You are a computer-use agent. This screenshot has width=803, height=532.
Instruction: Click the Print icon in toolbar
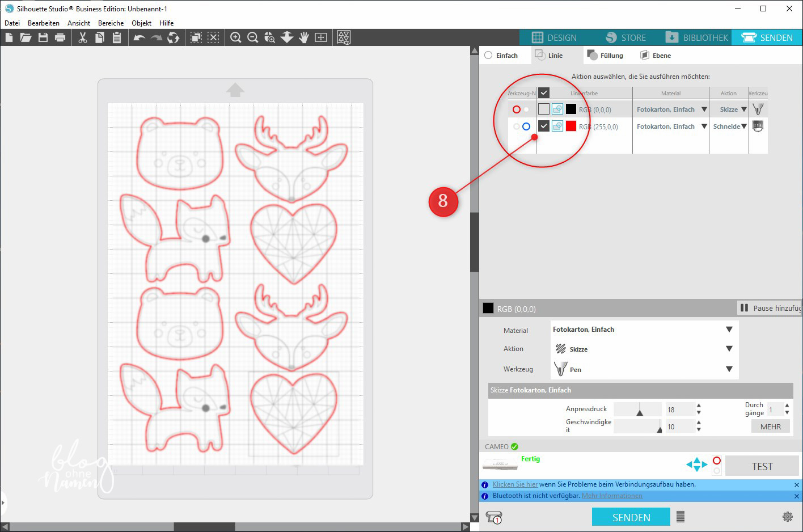coord(60,37)
